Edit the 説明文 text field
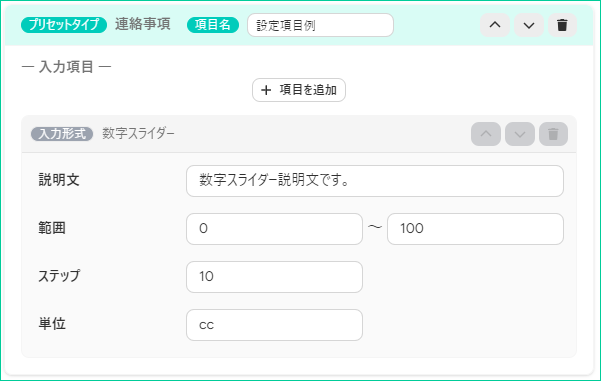The image size is (601, 381). pyautogui.click(x=375, y=181)
